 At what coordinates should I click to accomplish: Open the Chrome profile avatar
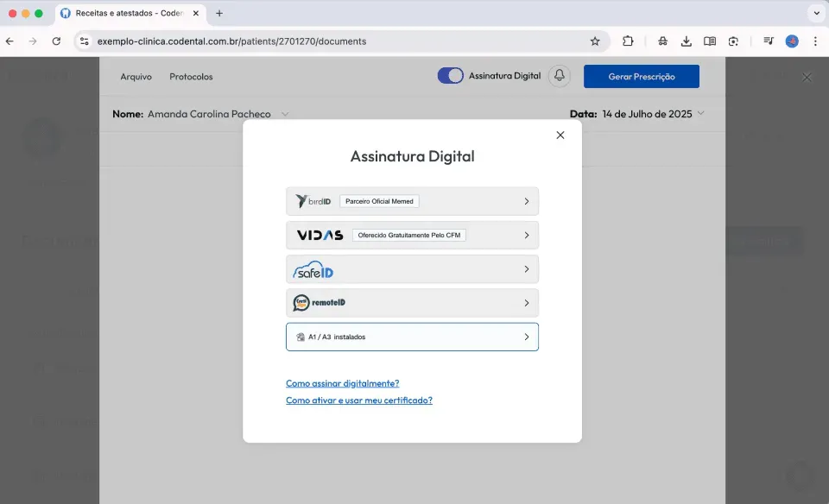point(792,41)
